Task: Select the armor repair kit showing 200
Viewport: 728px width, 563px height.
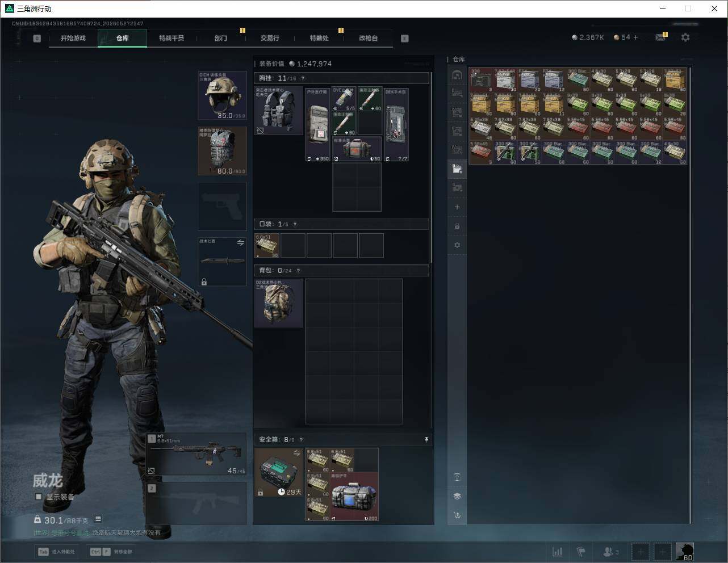Action: point(354,497)
